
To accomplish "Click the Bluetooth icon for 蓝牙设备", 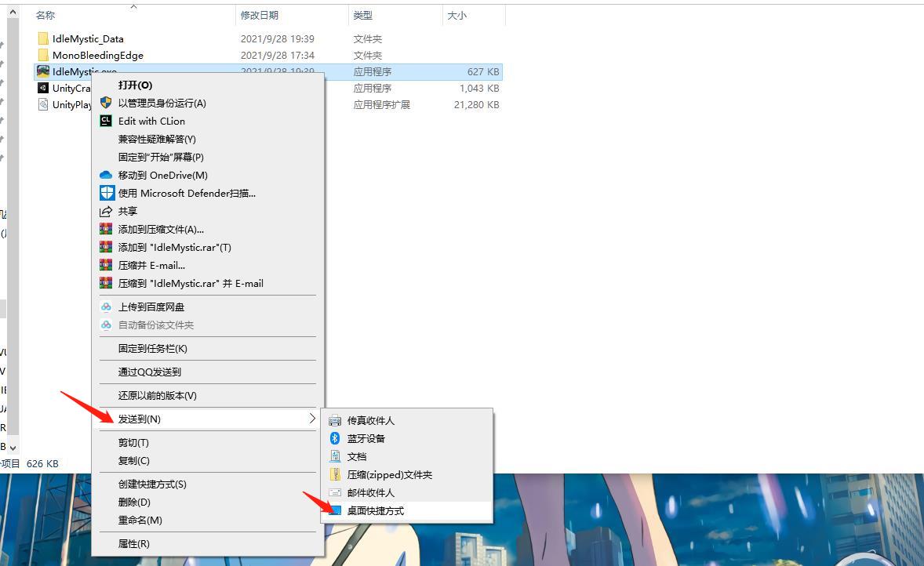I will (x=335, y=438).
